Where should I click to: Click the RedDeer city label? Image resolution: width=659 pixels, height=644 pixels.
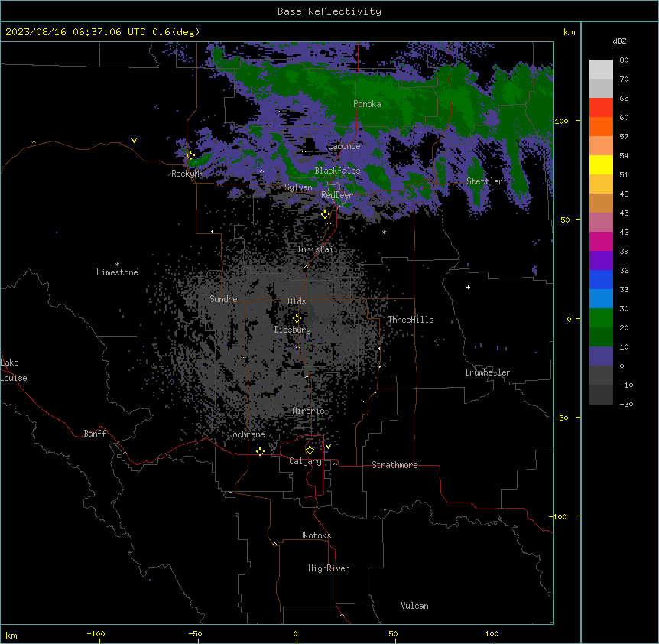[x=336, y=195]
